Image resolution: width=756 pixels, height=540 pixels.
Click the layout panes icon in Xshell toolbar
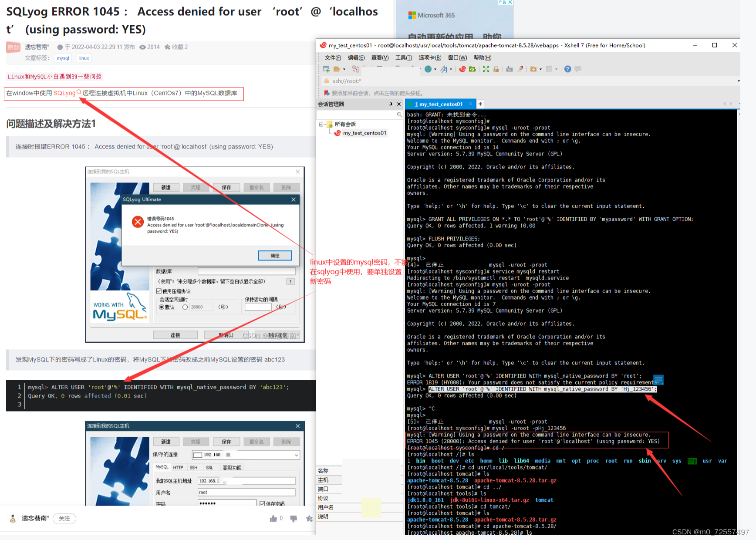coord(549,69)
